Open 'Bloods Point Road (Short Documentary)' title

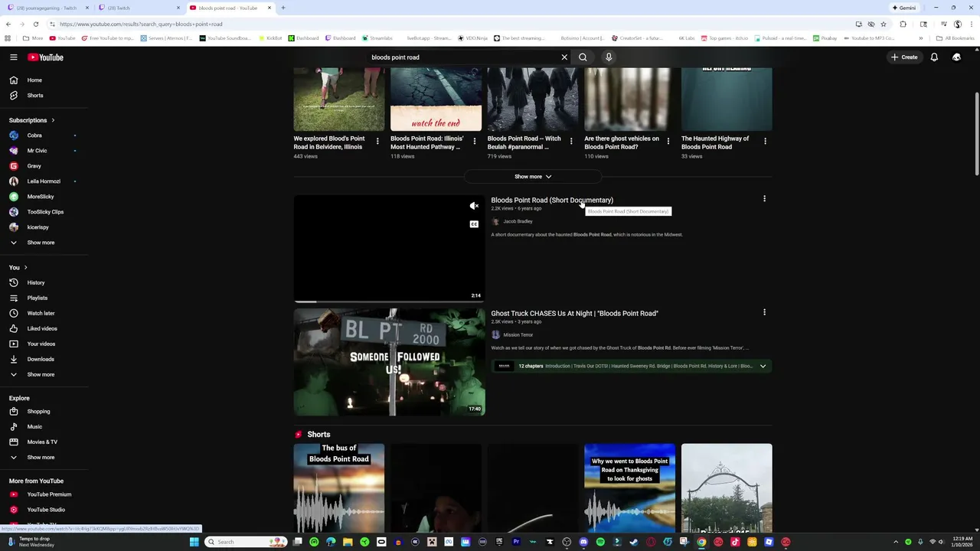(x=552, y=201)
